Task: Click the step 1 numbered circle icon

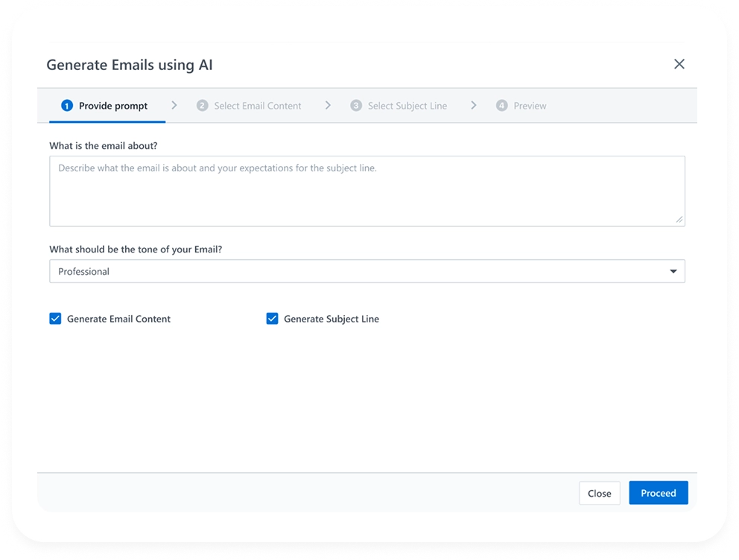Action: tap(66, 105)
